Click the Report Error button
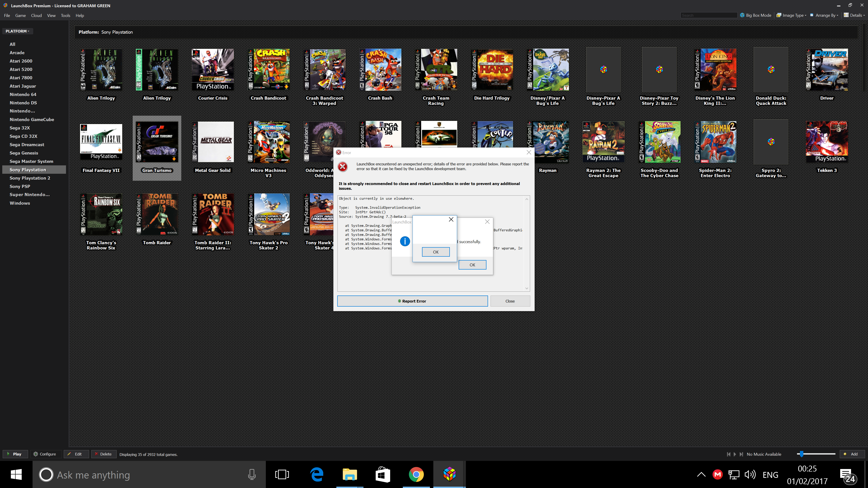 click(x=413, y=301)
